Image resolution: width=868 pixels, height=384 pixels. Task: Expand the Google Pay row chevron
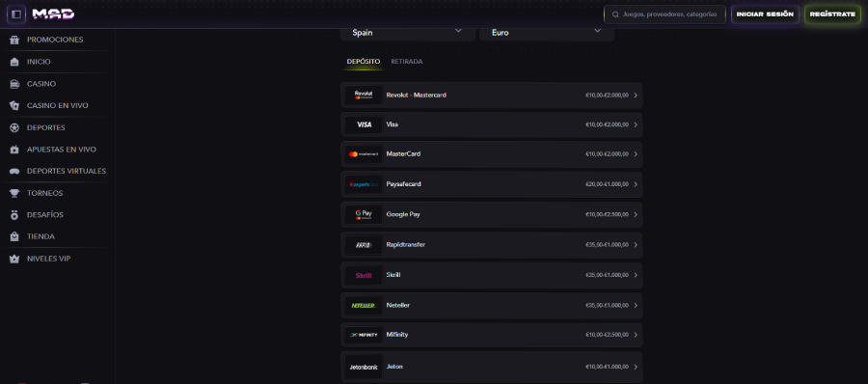pos(636,214)
